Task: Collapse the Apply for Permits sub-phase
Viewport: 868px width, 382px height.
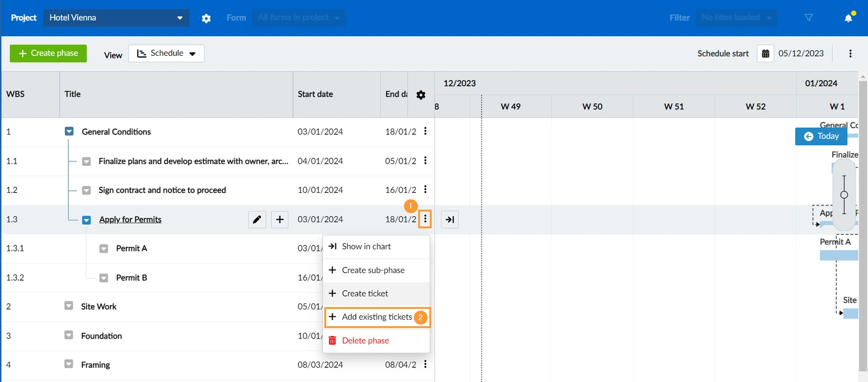Action: pyautogui.click(x=86, y=220)
